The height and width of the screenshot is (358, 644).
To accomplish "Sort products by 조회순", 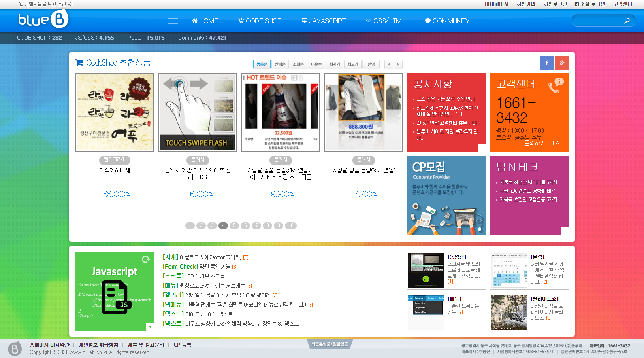I will click(x=298, y=64).
